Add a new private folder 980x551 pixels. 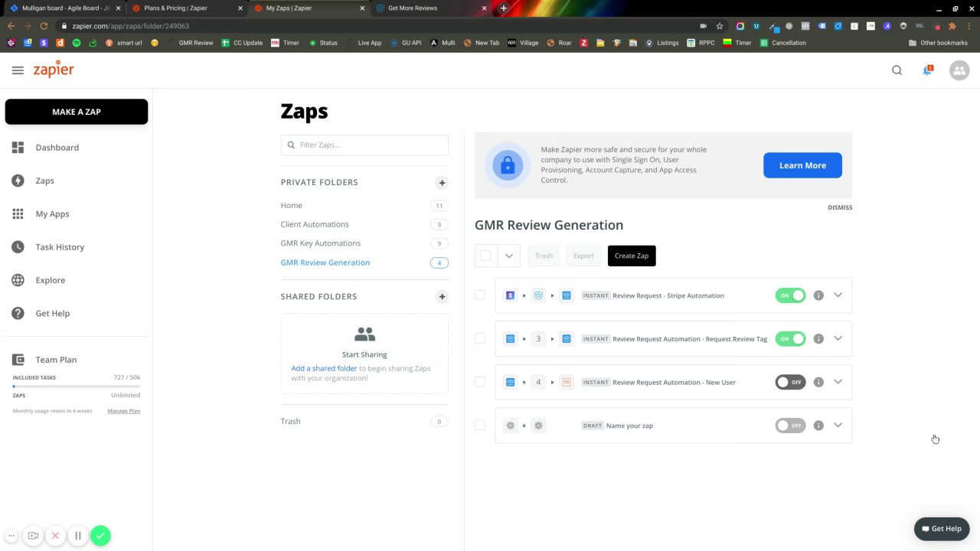click(x=442, y=183)
